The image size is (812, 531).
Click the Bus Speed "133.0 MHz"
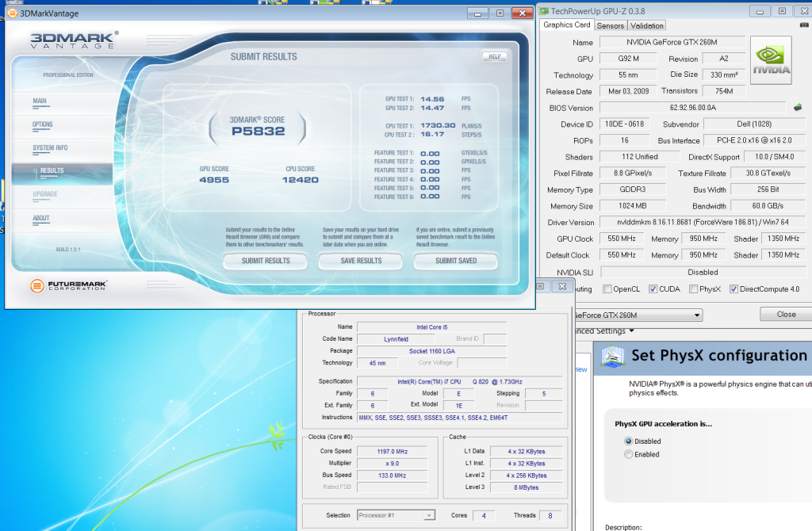tap(392, 476)
